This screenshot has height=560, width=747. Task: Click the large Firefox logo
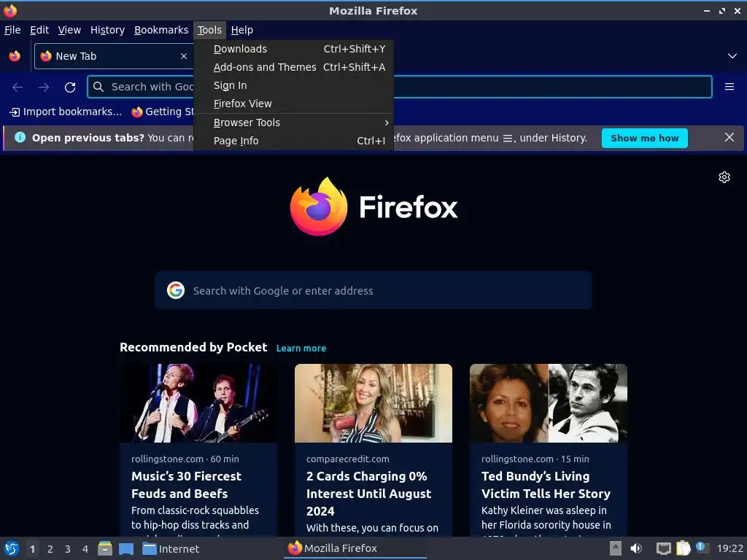tap(319, 206)
